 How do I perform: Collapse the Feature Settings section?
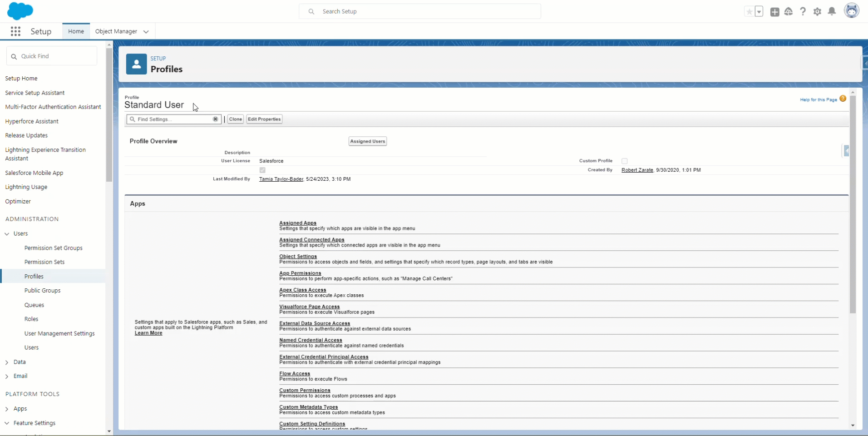[x=7, y=423]
